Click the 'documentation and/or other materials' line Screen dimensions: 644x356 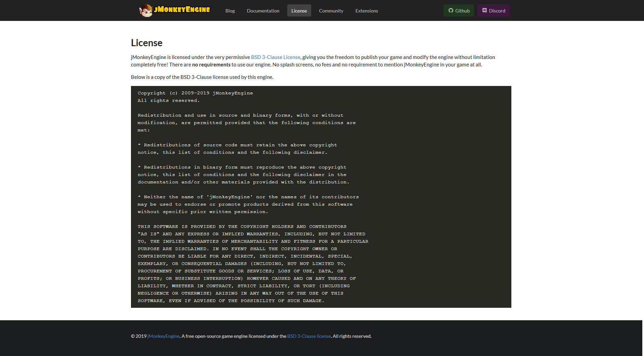coord(243,182)
